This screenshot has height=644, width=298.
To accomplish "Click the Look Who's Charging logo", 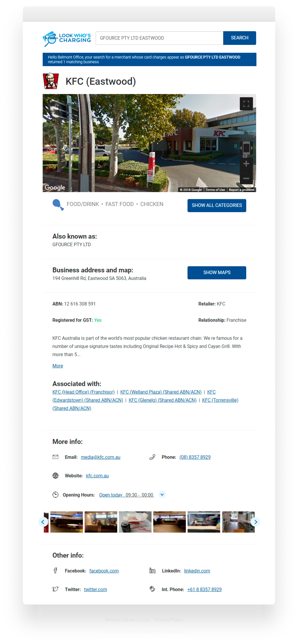I will point(67,38).
